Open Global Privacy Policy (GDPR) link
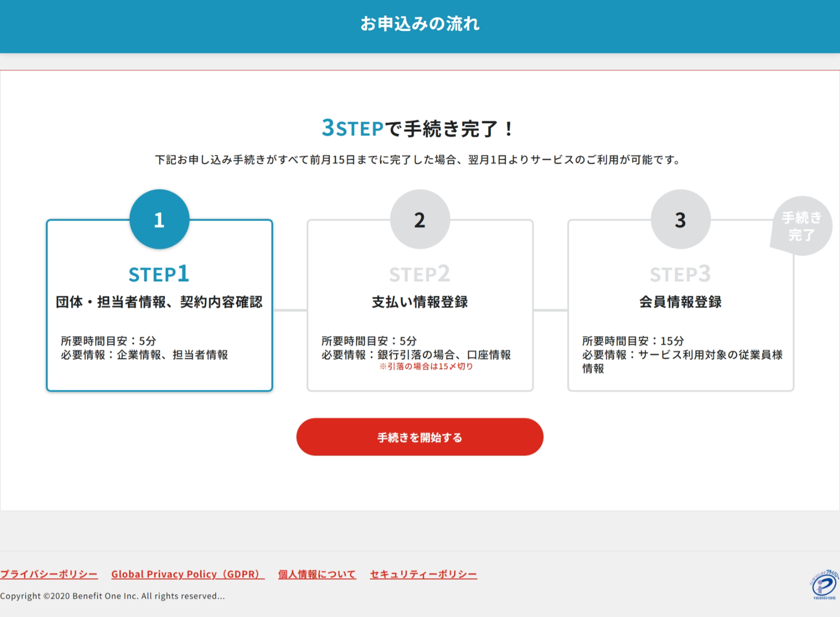 tap(187, 574)
